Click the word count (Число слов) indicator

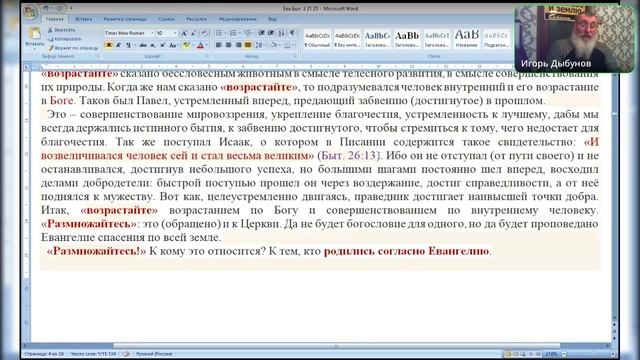(x=93, y=354)
